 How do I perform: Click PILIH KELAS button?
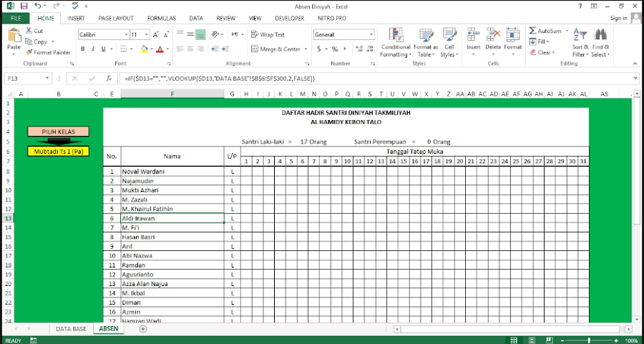pyautogui.click(x=58, y=132)
